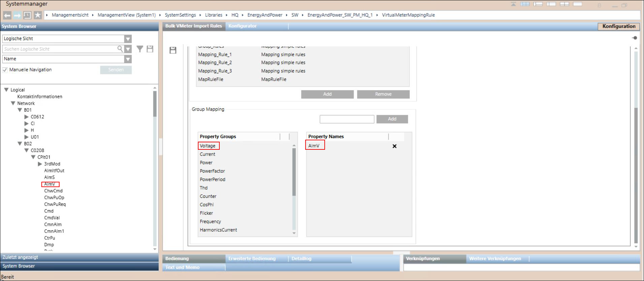This screenshot has width=644, height=281.
Task: Select the single-pane layout icon
Action: (x=577, y=4)
